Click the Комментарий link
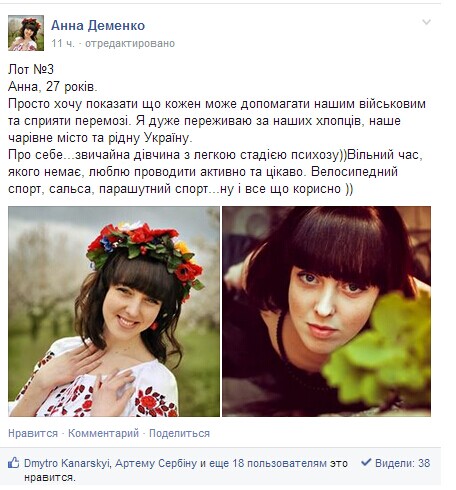 [103, 433]
